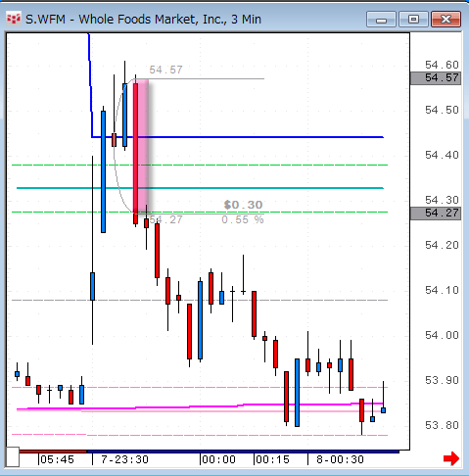
Task: Click the blue session bar on time axis
Action: (243, 452)
